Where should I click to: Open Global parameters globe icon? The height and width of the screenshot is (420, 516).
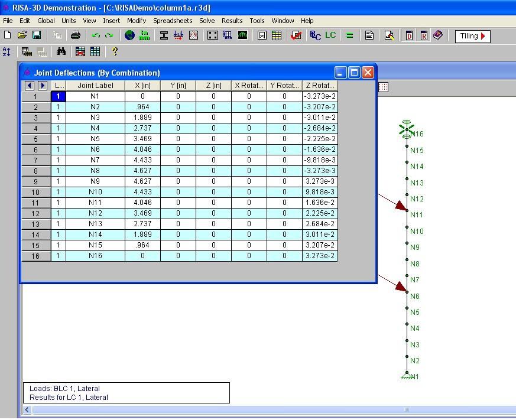click(x=129, y=35)
